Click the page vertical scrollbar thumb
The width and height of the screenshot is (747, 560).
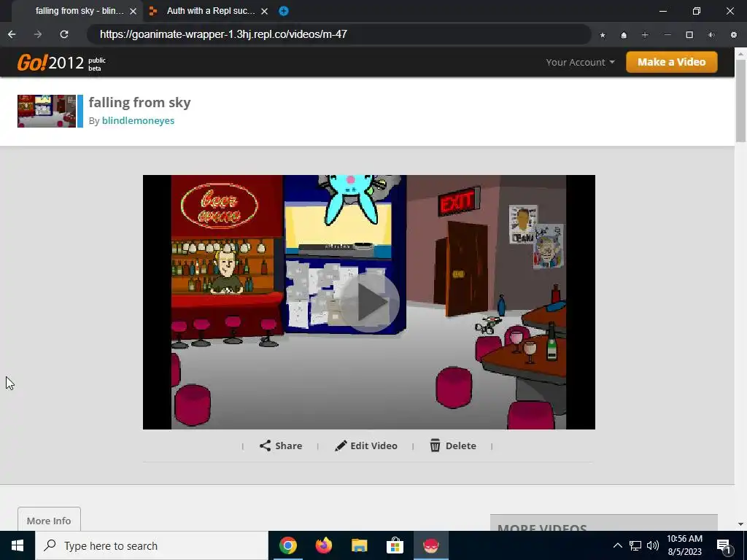[740, 100]
